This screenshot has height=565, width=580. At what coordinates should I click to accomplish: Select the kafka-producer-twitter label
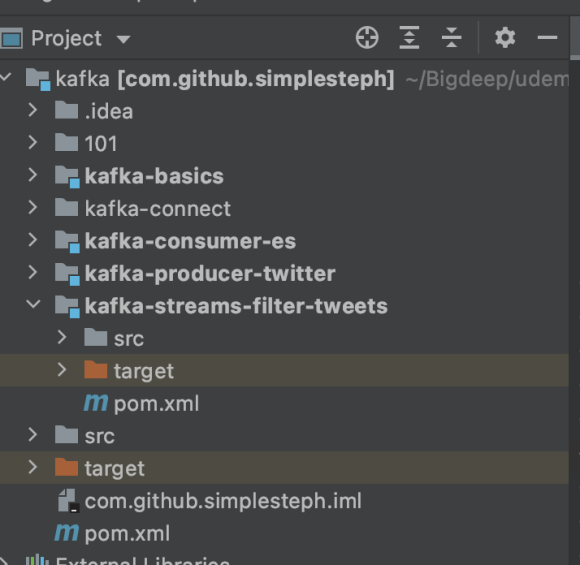pyautogui.click(x=210, y=274)
